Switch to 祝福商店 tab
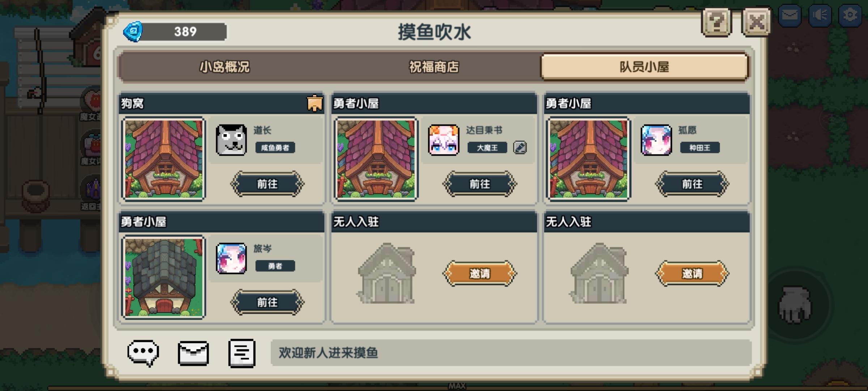The image size is (868, 391). [434, 67]
